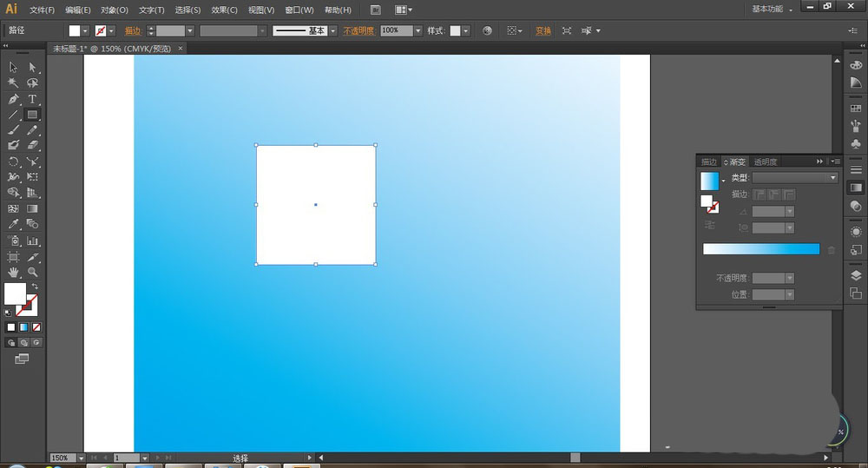Click the blue gradient slider bar

(760, 249)
